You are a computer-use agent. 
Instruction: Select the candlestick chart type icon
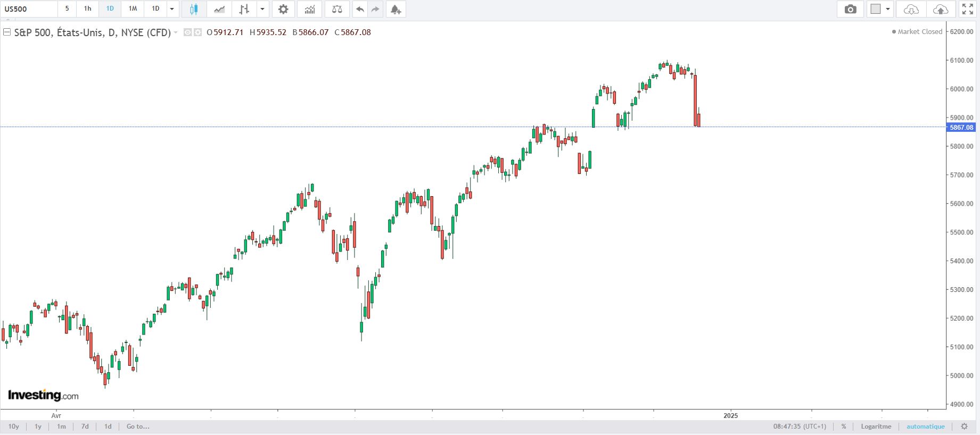[x=194, y=9]
